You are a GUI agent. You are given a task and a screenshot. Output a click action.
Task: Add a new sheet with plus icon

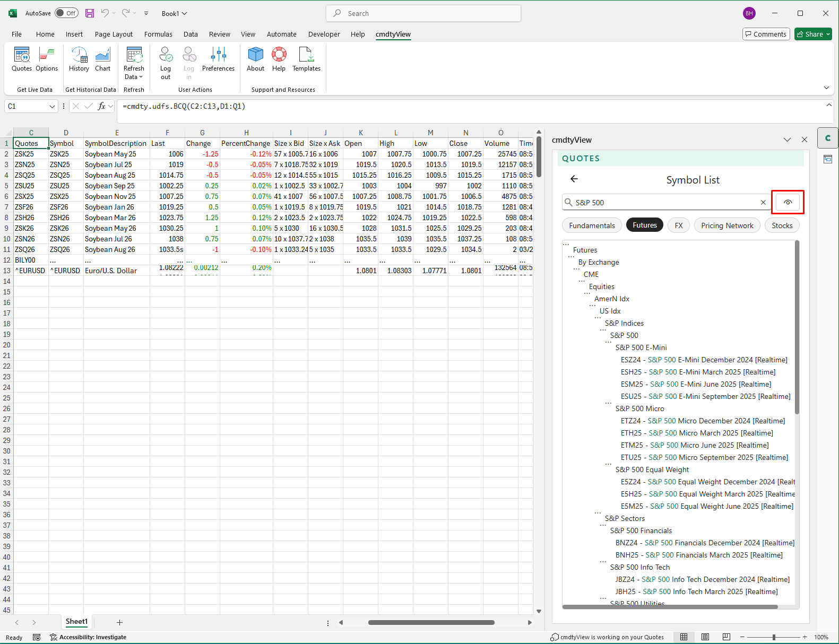coord(119,622)
